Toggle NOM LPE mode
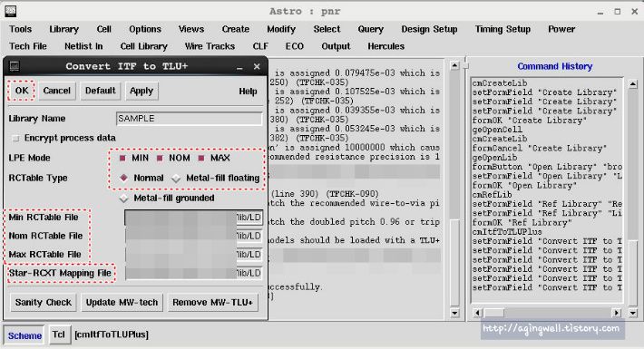 (160, 158)
